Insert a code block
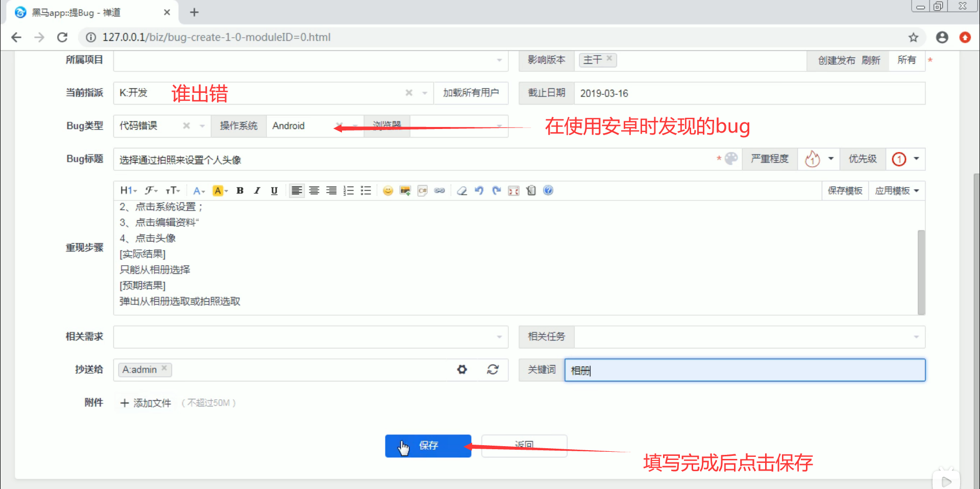The image size is (980, 489). 423,191
